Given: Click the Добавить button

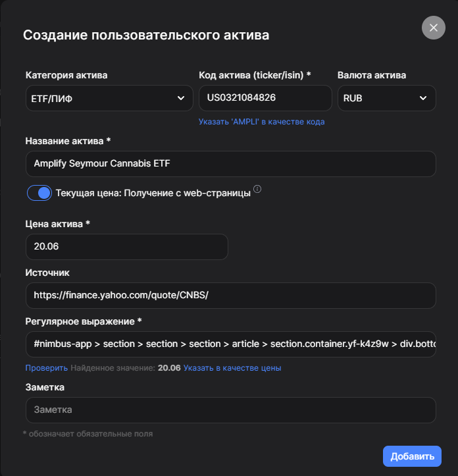Looking at the screenshot, I should click(412, 456).
